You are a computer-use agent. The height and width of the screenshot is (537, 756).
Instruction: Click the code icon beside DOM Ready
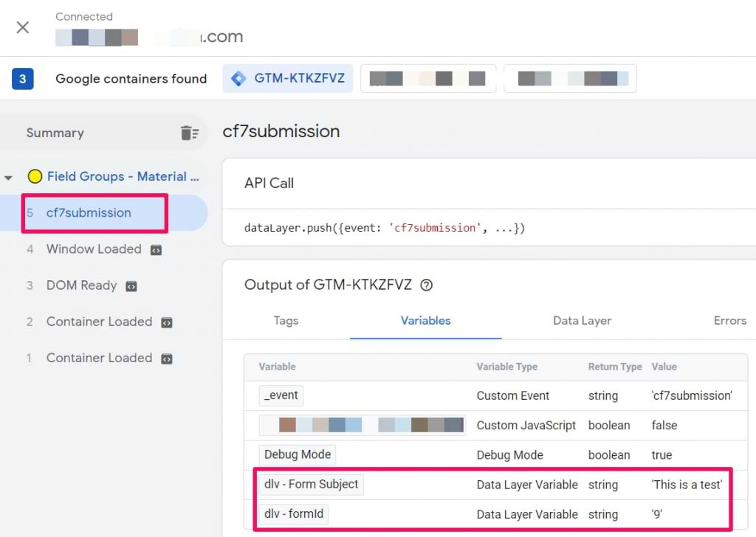pyautogui.click(x=133, y=286)
